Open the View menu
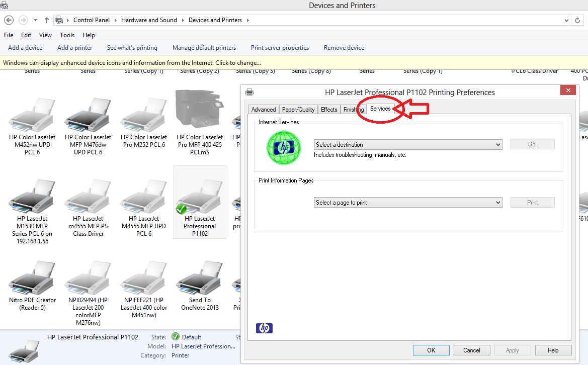Viewport: 588px width, 365px height. (x=45, y=35)
